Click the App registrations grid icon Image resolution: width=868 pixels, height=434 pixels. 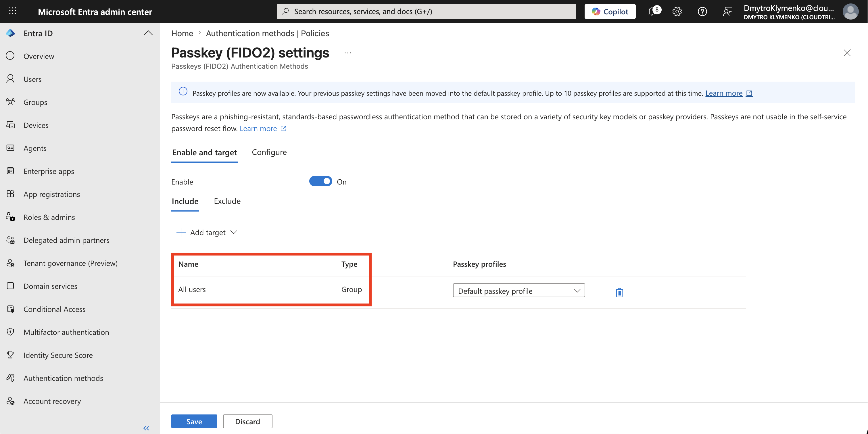(10, 194)
